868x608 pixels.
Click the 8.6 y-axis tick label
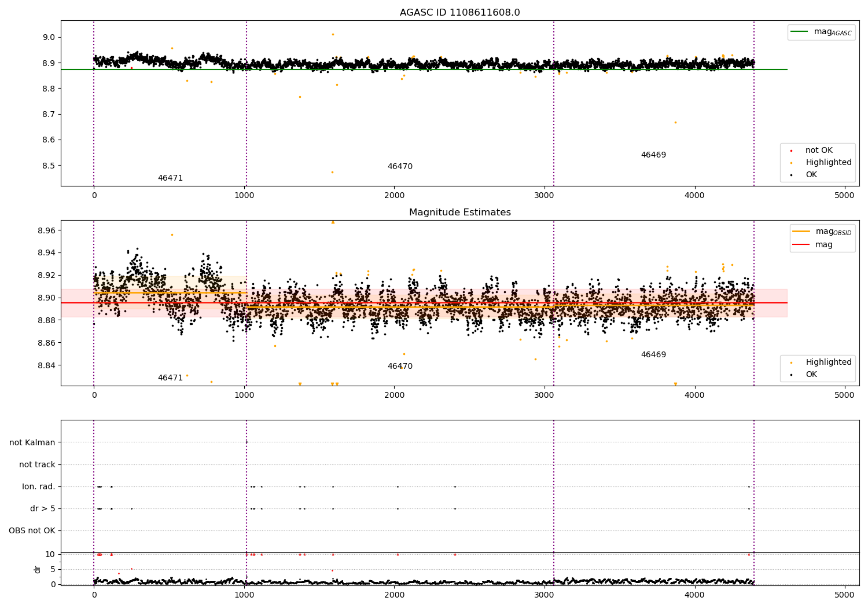tap(49, 140)
